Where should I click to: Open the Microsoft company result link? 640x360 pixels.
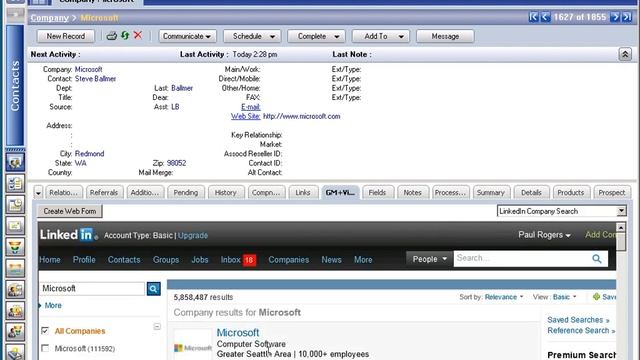pos(238,333)
